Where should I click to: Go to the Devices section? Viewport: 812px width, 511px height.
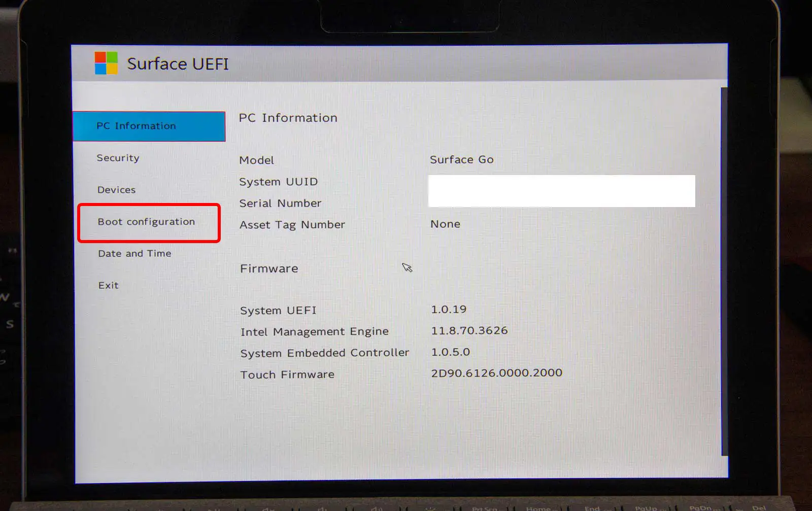point(116,190)
